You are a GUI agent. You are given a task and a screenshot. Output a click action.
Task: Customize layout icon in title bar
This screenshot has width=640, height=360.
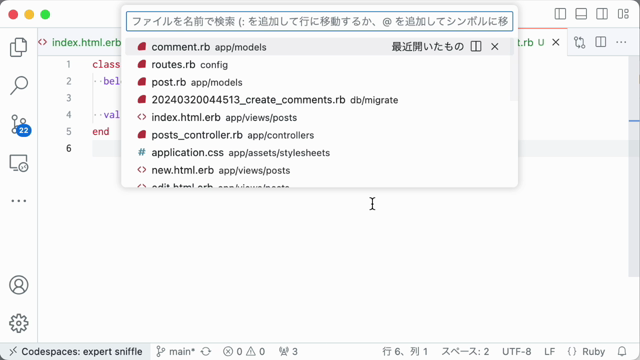coord(623,14)
